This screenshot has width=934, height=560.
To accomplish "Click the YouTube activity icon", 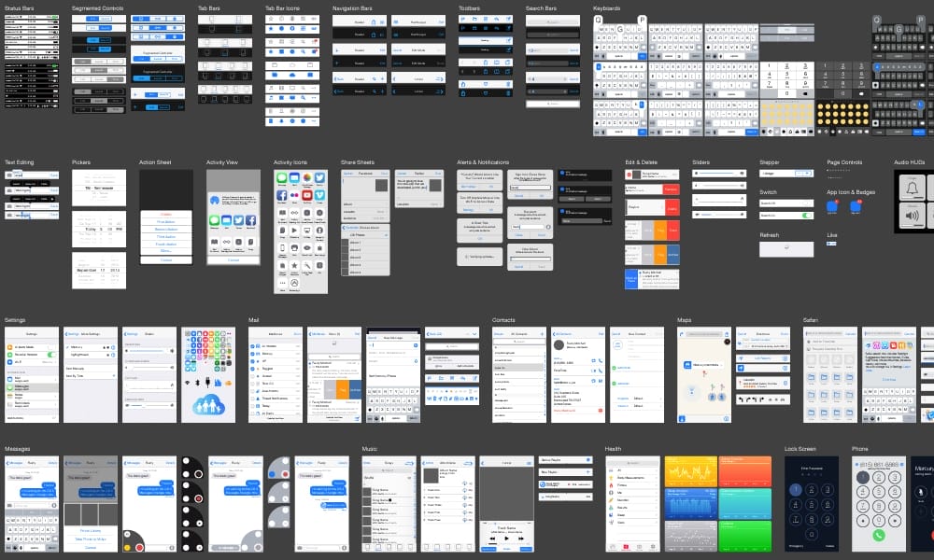I will click(x=307, y=196).
